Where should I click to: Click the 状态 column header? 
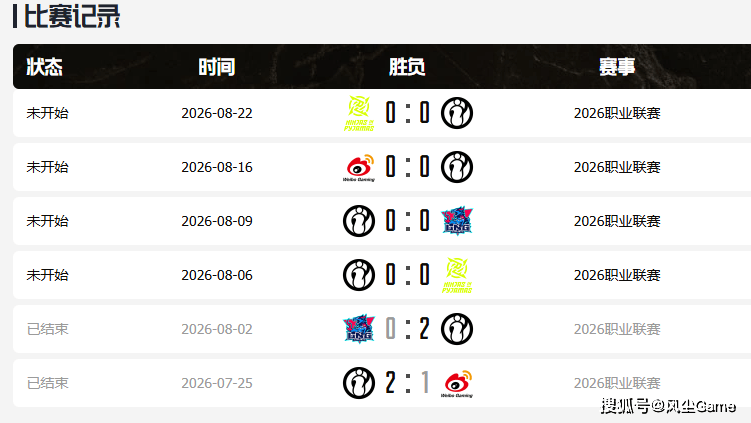pos(44,67)
